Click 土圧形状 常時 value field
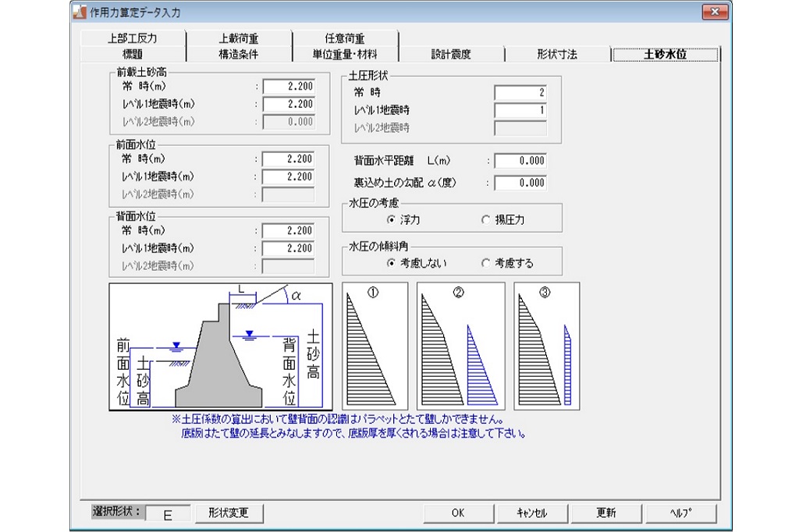 [520, 93]
